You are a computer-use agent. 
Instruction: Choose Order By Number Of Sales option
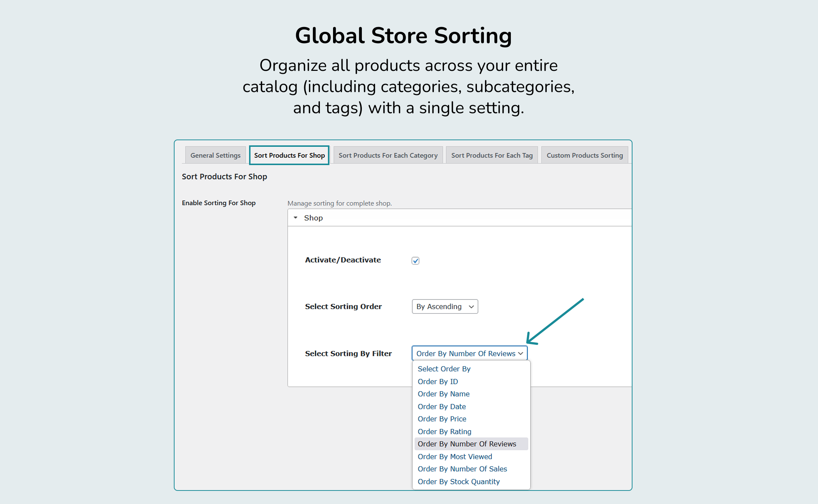click(462, 469)
